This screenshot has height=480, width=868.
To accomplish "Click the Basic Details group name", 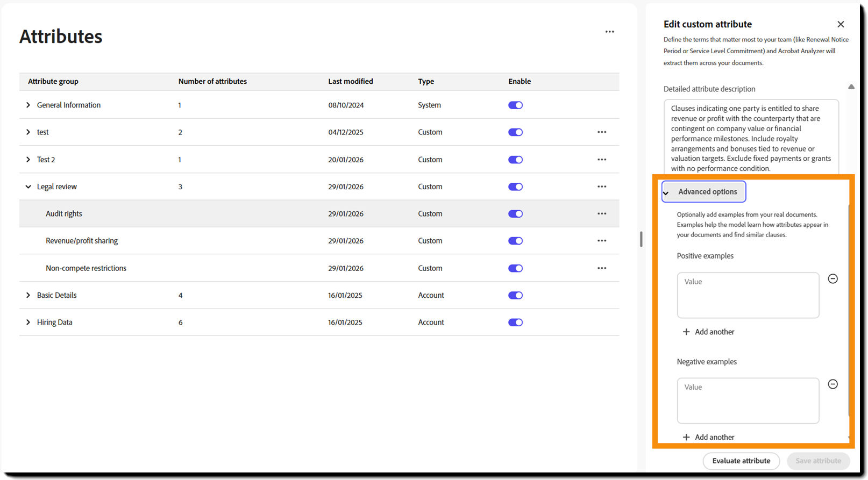I will 56,295.
